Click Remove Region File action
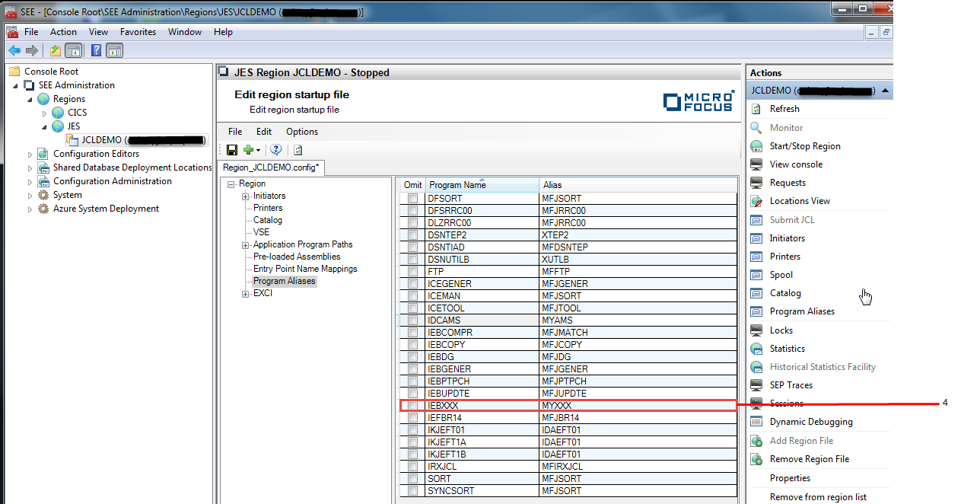 (809, 459)
